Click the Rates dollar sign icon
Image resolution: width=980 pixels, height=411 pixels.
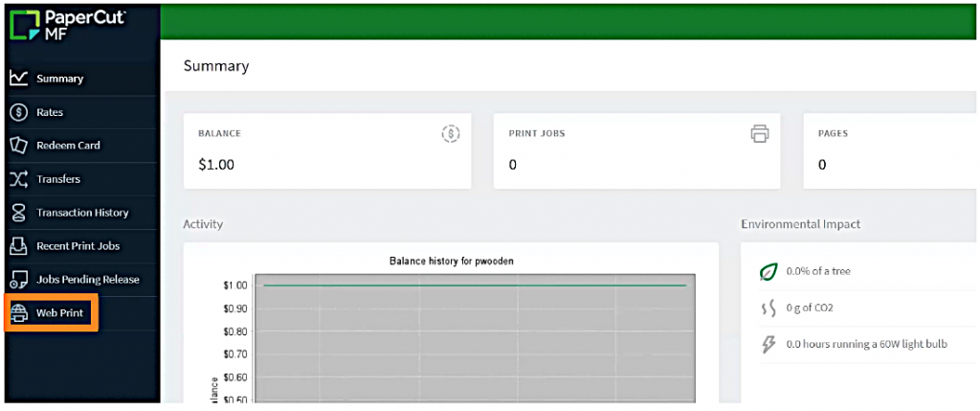[18, 112]
